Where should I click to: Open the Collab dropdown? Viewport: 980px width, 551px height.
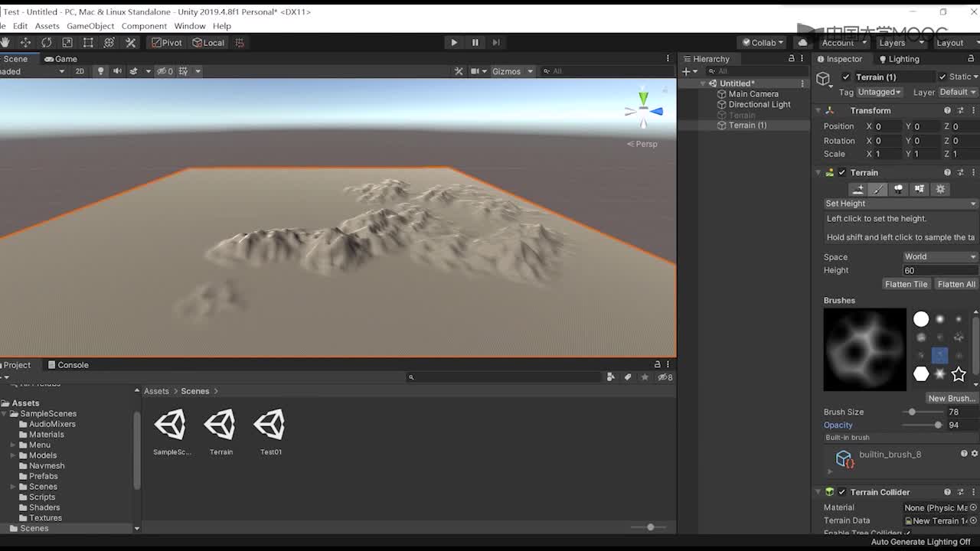[763, 43]
